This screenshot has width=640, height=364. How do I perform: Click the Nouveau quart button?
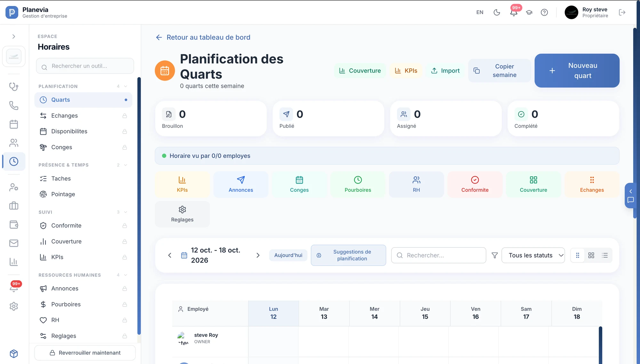[577, 71]
